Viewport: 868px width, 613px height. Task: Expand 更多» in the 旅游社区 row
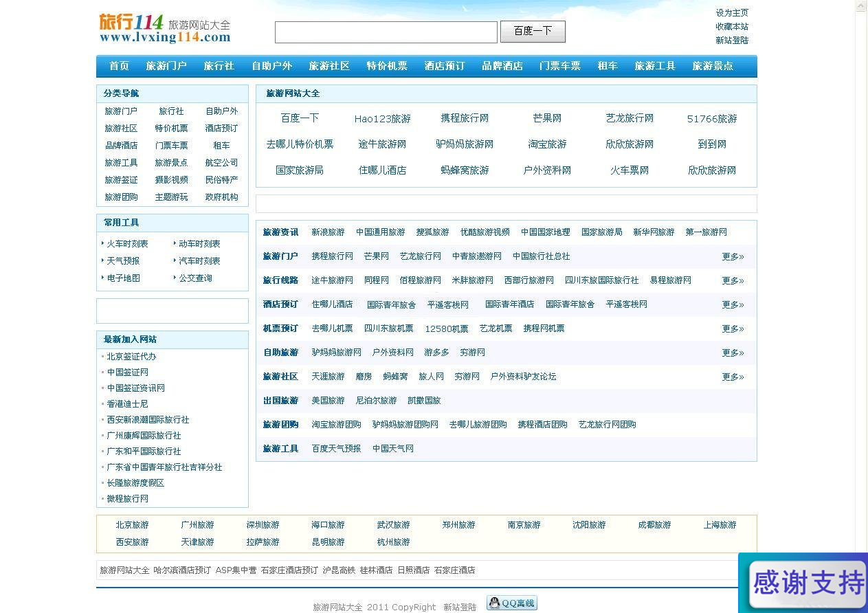click(733, 377)
